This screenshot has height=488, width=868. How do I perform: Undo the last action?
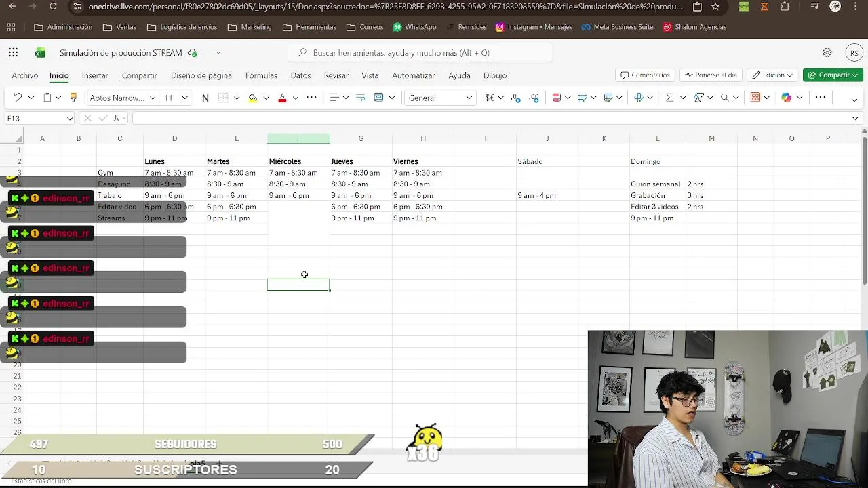pos(18,98)
